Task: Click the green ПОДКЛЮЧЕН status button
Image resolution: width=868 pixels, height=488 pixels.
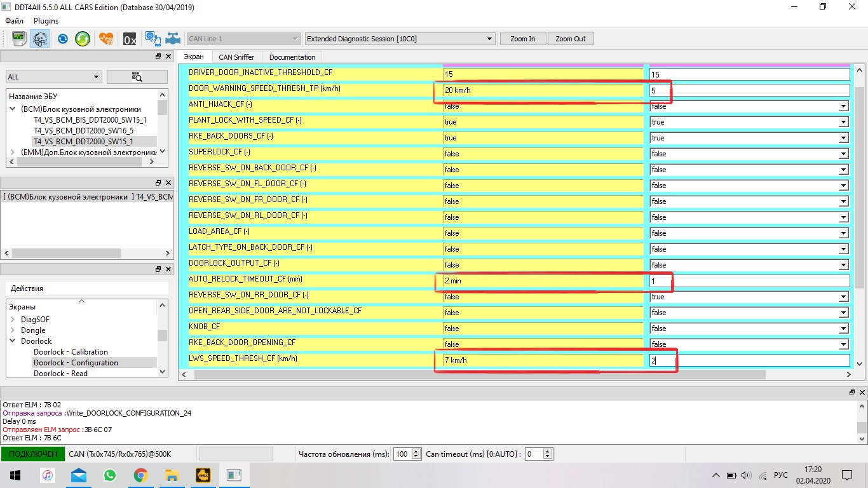Action: [32, 454]
